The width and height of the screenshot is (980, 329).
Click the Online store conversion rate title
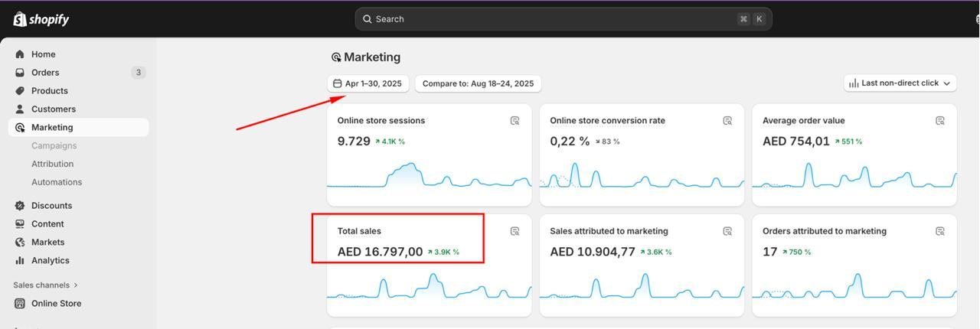pyautogui.click(x=608, y=121)
